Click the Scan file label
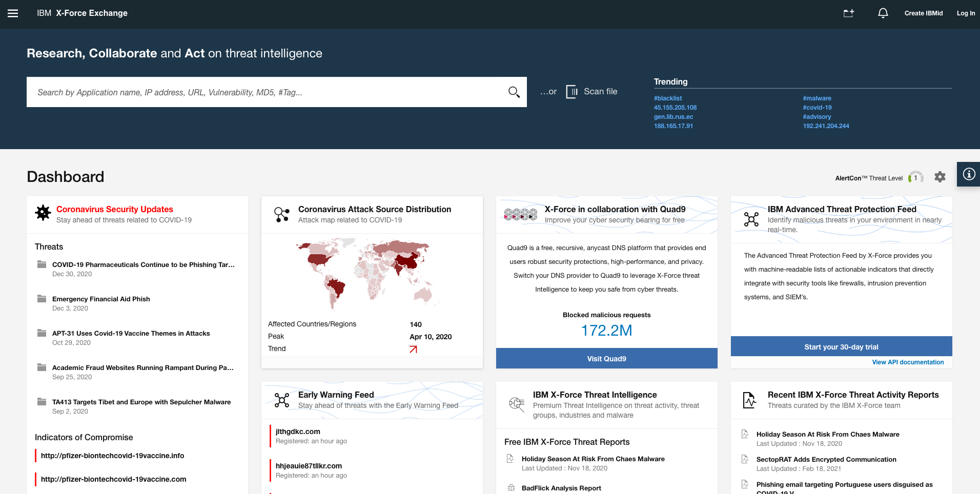 (x=601, y=92)
